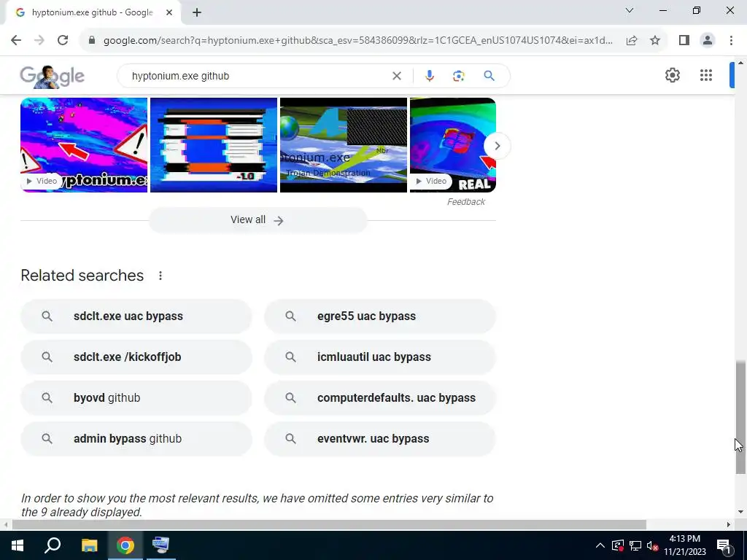Open the taskbar clock and date
747x560 pixels.
(x=685, y=545)
